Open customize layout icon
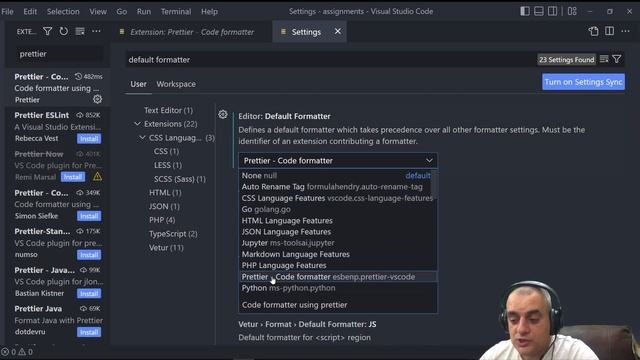Screen dimensions: 640x360 (x=572, y=11)
